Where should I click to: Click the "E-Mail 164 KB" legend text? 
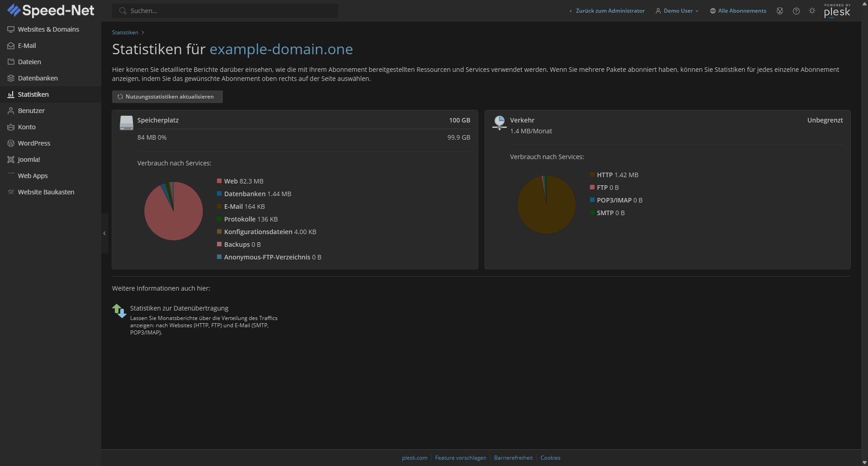(245, 207)
